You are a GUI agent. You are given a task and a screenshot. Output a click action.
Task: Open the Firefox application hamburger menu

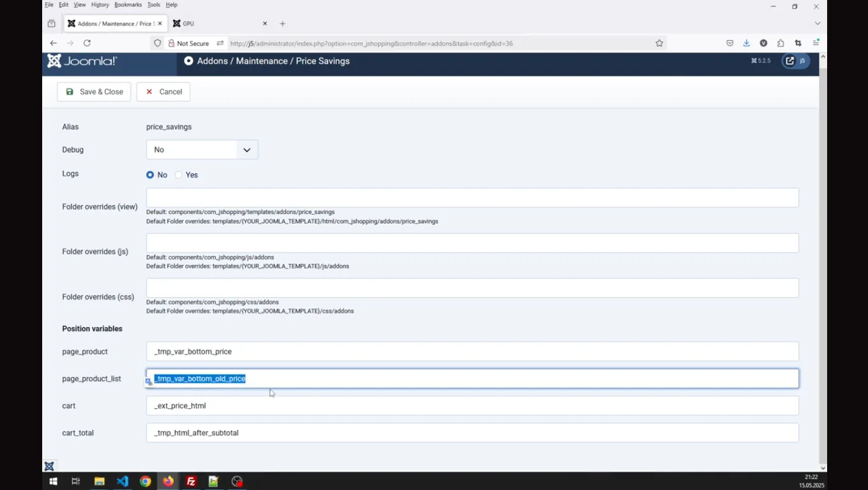[816, 43]
